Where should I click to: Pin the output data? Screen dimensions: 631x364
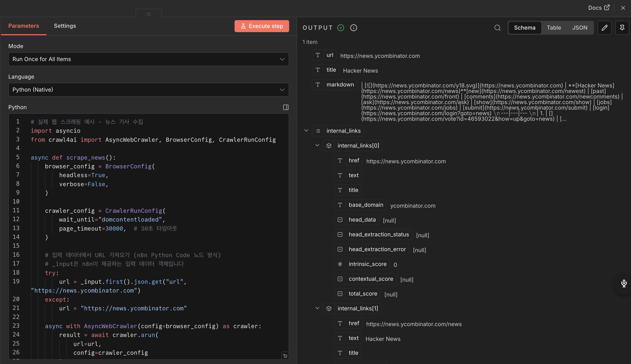point(622,28)
